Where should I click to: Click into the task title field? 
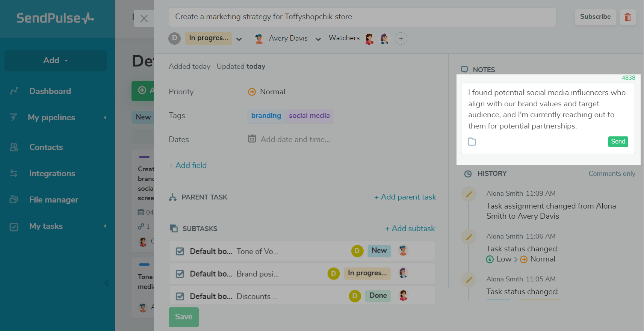[x=362, y=17]
